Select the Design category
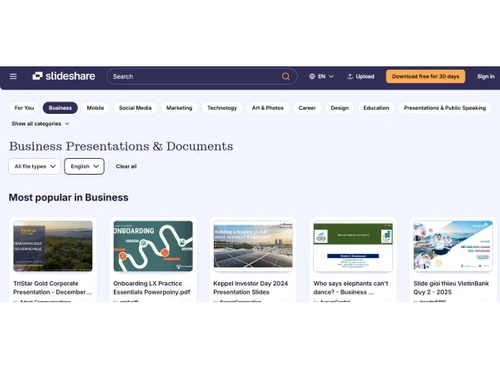 pos(339,108)
